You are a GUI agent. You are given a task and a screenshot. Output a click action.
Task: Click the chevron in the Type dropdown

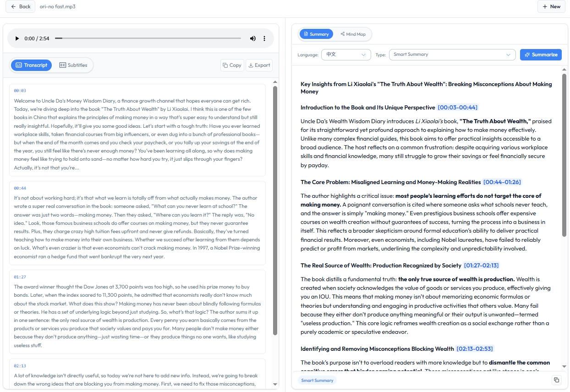click(x=508, y=55)
